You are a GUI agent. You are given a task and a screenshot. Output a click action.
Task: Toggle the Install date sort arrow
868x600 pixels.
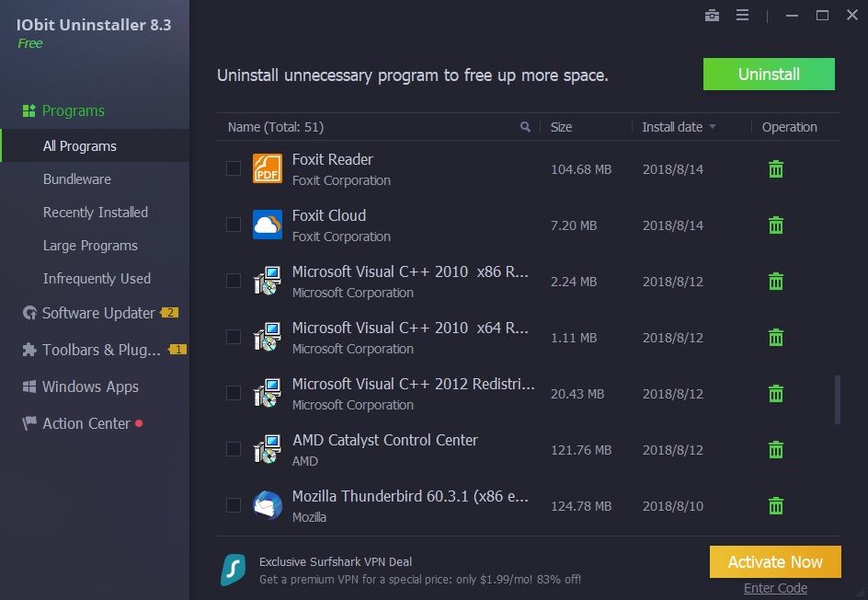click(713, 127)
